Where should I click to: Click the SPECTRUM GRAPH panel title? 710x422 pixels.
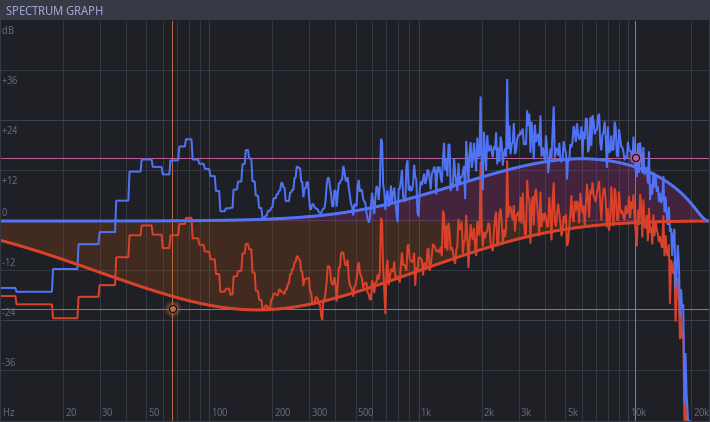[54, 10]
